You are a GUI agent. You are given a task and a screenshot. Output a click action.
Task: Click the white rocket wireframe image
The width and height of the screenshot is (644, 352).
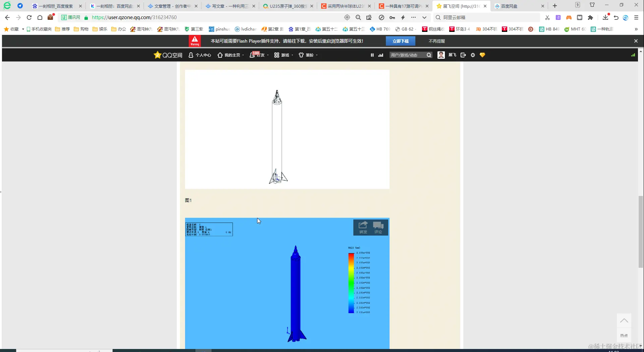[287, 129]
